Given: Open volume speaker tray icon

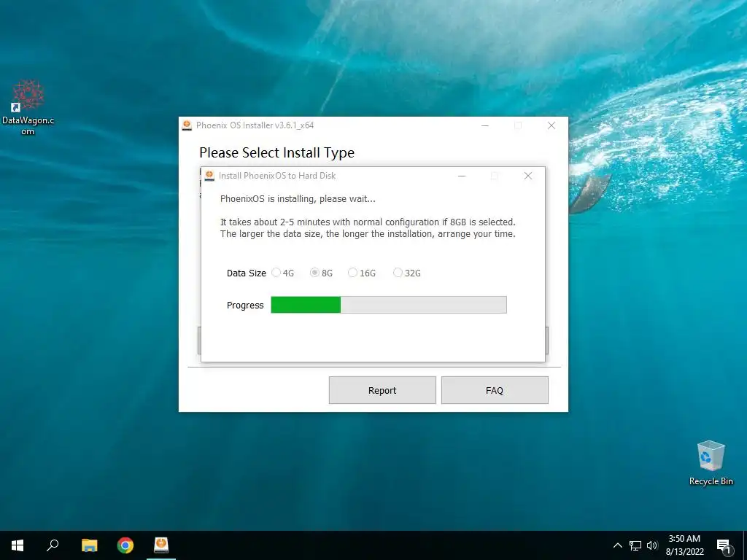Looking at the screenshot, I should (651, 545).
